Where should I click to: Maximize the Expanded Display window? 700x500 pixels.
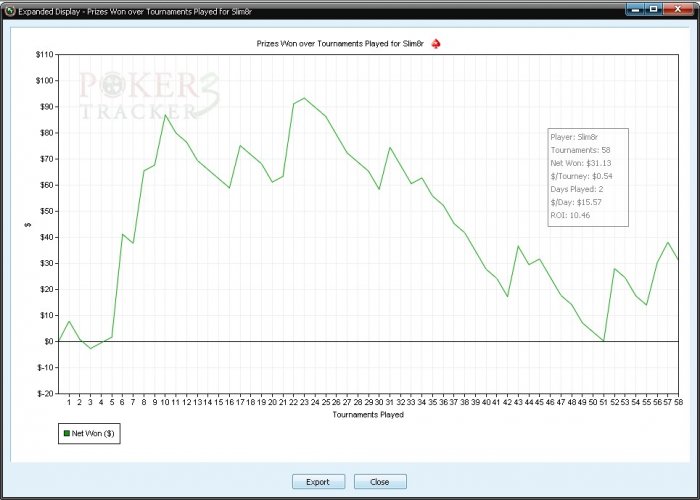coord(654,9)
